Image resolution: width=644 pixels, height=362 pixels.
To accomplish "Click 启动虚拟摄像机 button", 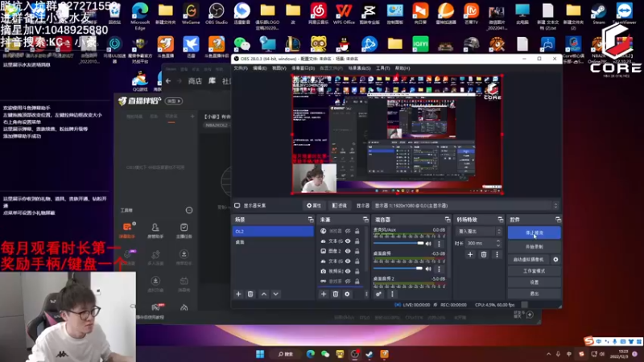I will point(529,259).
